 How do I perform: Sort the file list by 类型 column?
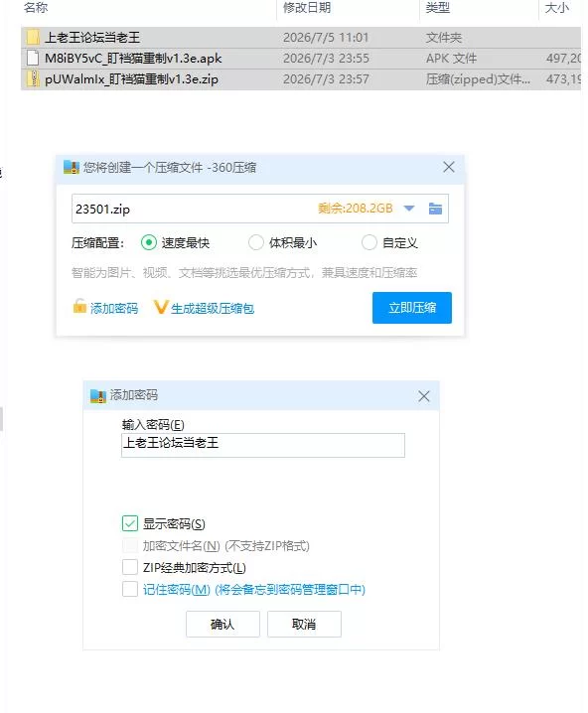coord(438,8)
